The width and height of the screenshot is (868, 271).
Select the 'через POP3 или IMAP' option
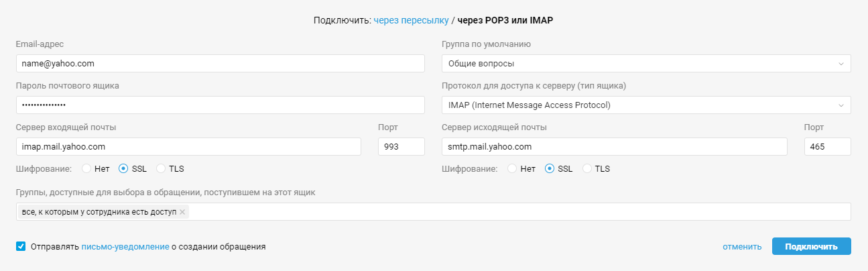[x=505, y=21]
